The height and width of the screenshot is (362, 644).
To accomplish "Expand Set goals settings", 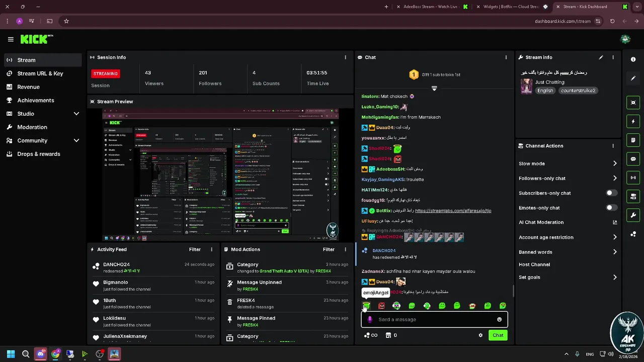I will (568, 277).
